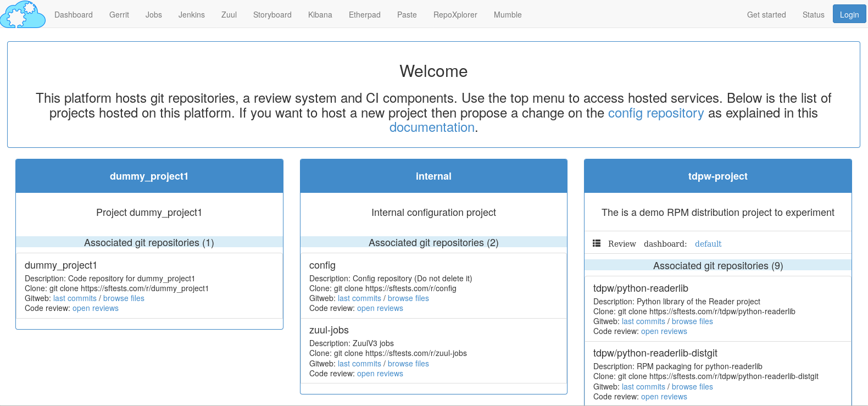Click the Get started link
868x406 pixels.
[766, 15]
